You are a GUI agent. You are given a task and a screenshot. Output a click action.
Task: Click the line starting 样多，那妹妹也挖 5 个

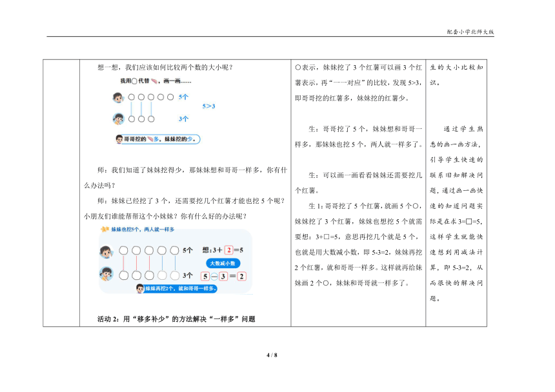click(359, 144)
